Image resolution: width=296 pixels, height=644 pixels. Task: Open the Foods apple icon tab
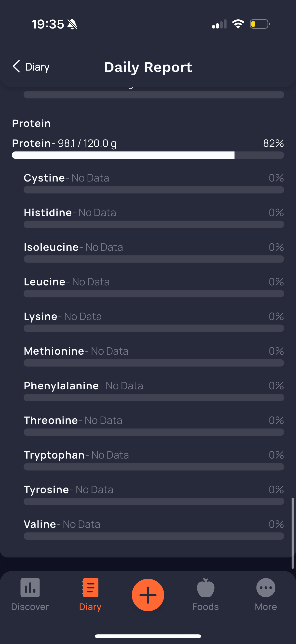(205, 588)
